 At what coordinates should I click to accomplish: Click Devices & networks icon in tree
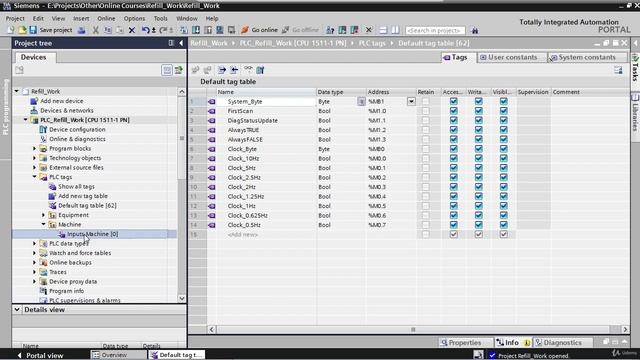[34, 110]
